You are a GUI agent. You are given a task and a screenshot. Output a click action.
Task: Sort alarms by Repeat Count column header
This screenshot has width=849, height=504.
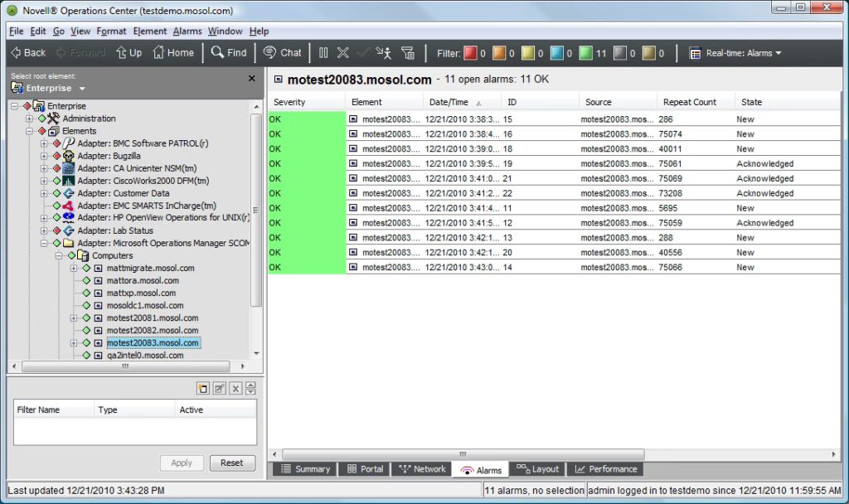(x=689, y=102)
